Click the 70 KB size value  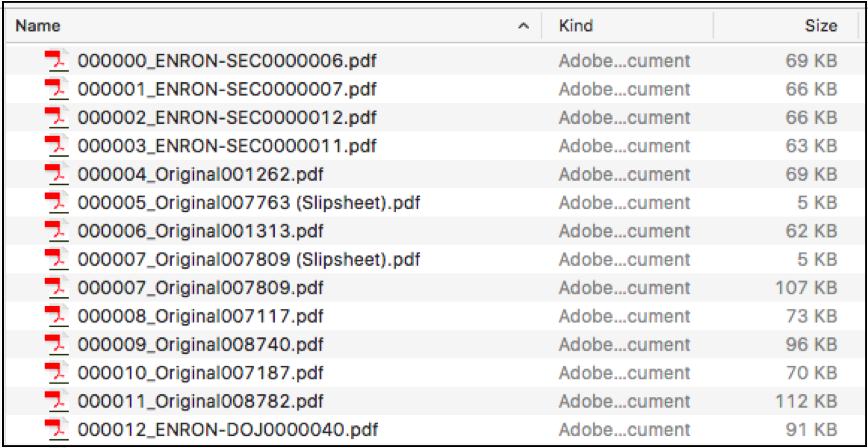pyautogui.click(x=812, y=373)
